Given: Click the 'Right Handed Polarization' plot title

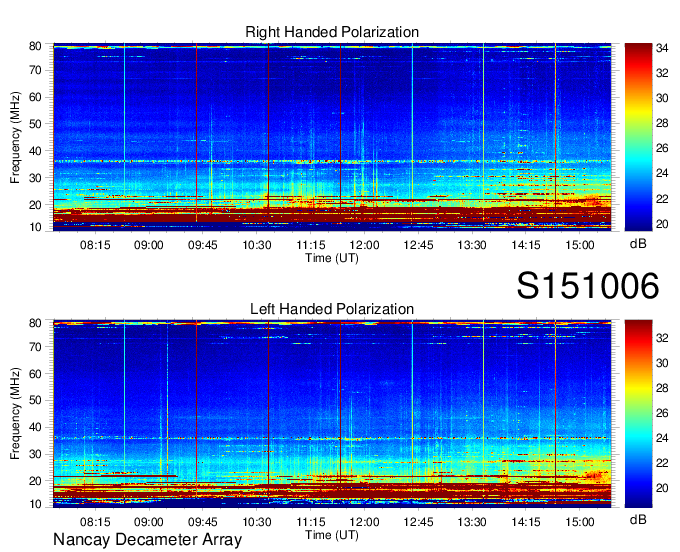Looking at the screenshot, I should [332, 32].
